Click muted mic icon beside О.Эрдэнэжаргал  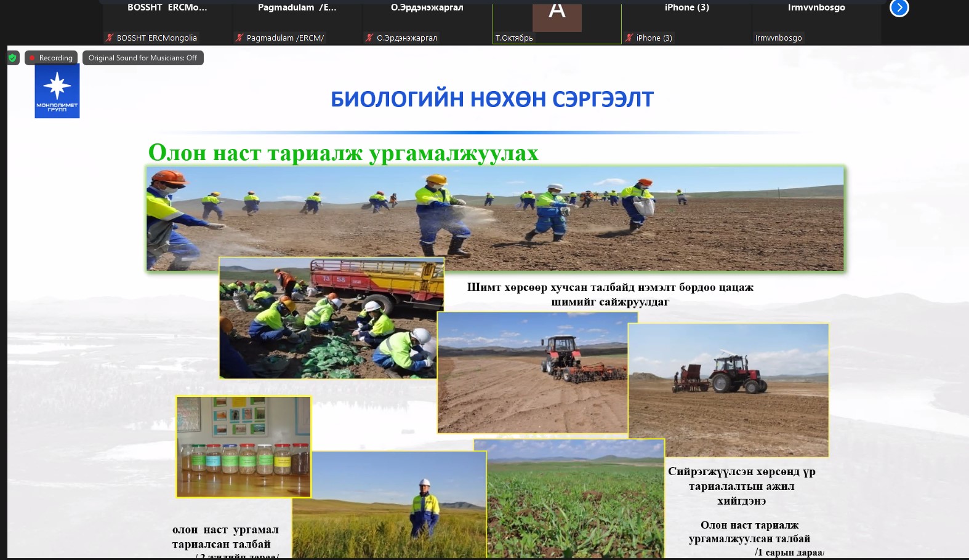[369, 38]
